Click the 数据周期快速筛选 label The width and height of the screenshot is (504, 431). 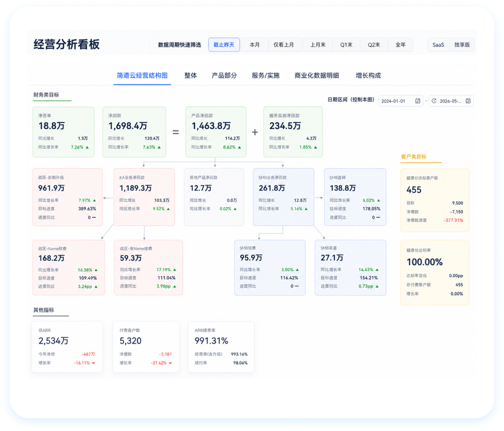(x=179, y=45)
